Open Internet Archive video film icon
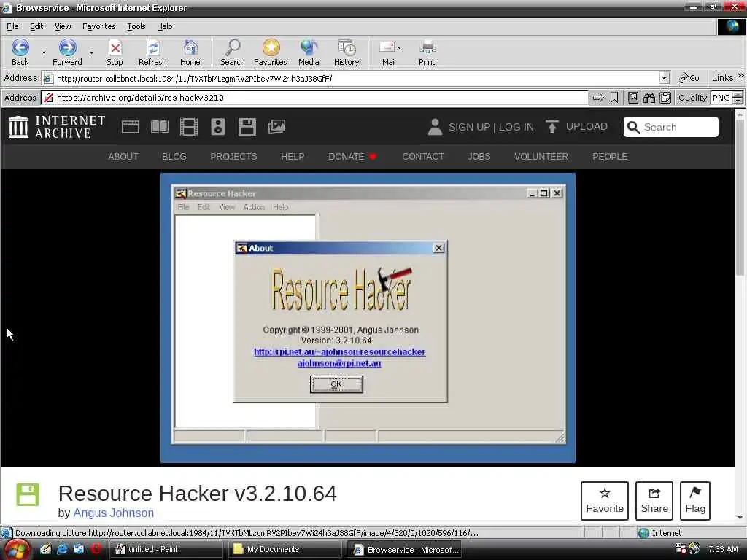Screen dimensions: 747x560 189,127
